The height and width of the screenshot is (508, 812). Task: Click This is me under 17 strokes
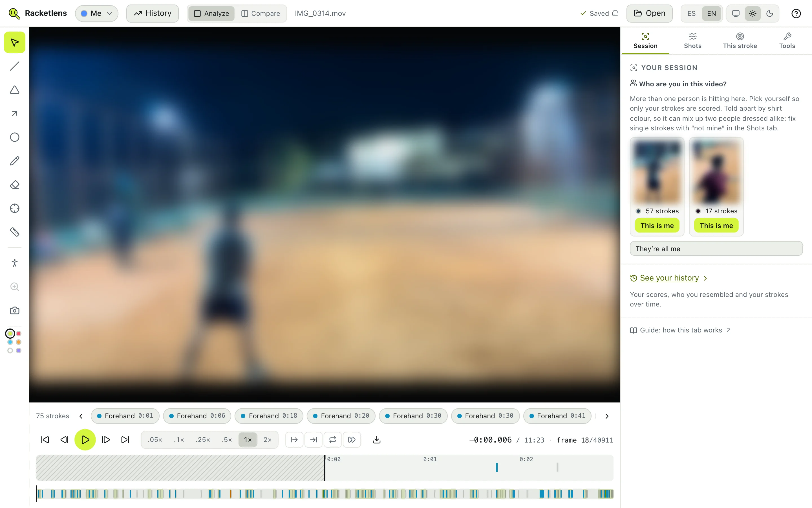[716, 226]
